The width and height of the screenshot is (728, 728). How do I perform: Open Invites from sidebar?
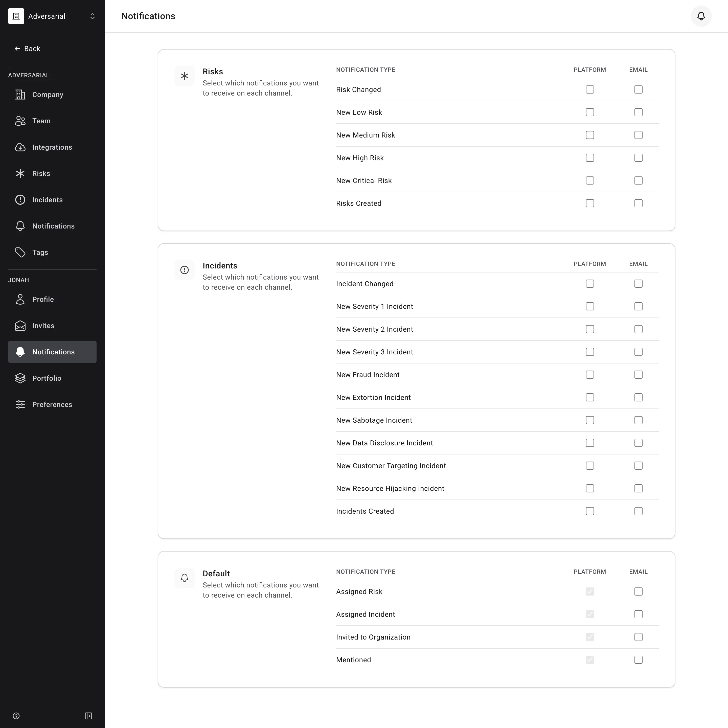click(52, 326)
